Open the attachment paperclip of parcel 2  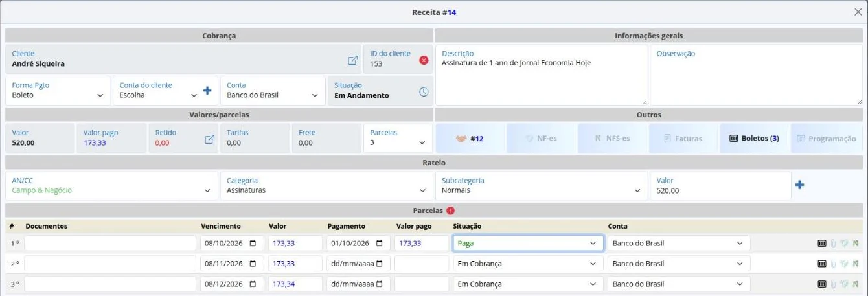(834, 264)
